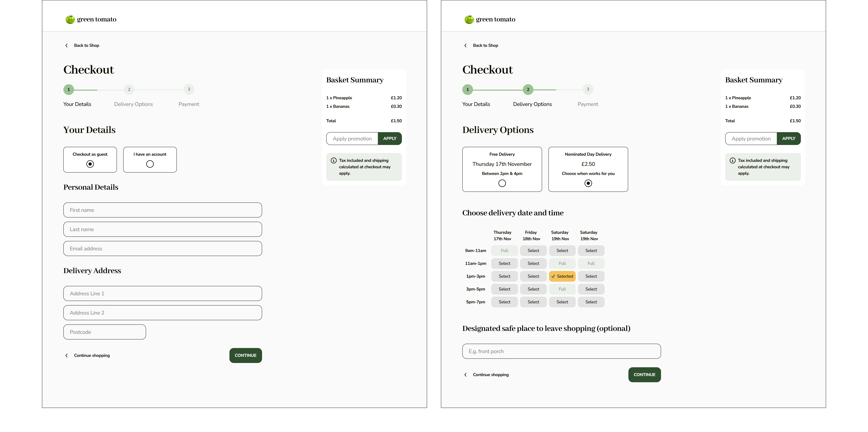Click the safe place 'E.g. front porch' field
Image resolution: width=868 pixels, height=432 pixels.
point(561,351)
